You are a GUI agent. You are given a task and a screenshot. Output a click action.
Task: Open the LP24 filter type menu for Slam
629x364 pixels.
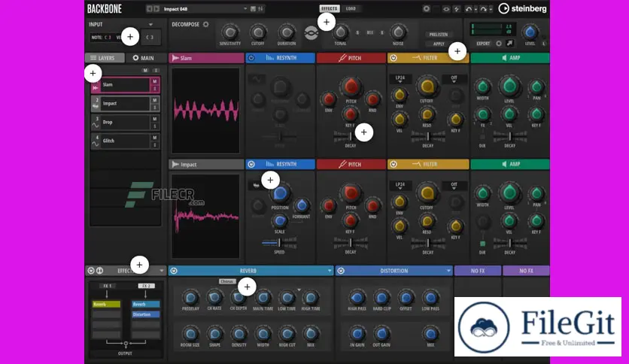400,79
